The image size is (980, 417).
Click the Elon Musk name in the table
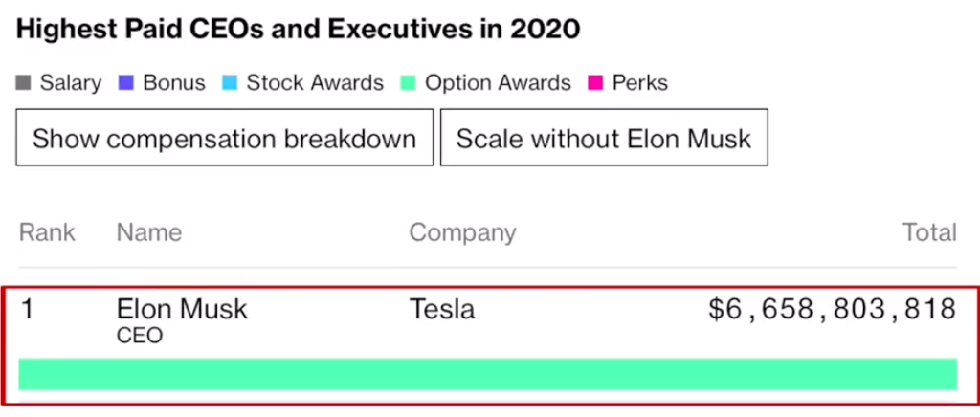coord(182,310)
